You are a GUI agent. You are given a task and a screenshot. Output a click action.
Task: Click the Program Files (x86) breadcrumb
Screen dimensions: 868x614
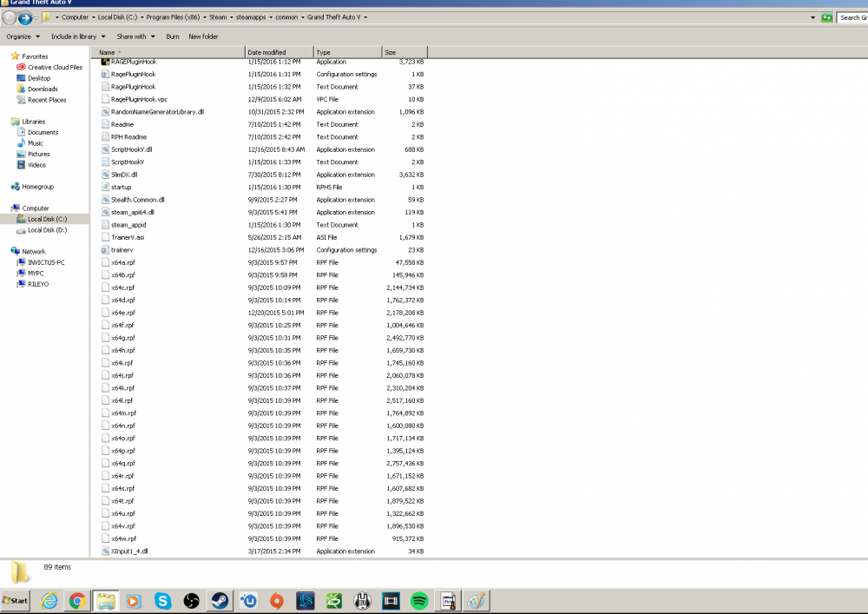(x=173, y=17)
